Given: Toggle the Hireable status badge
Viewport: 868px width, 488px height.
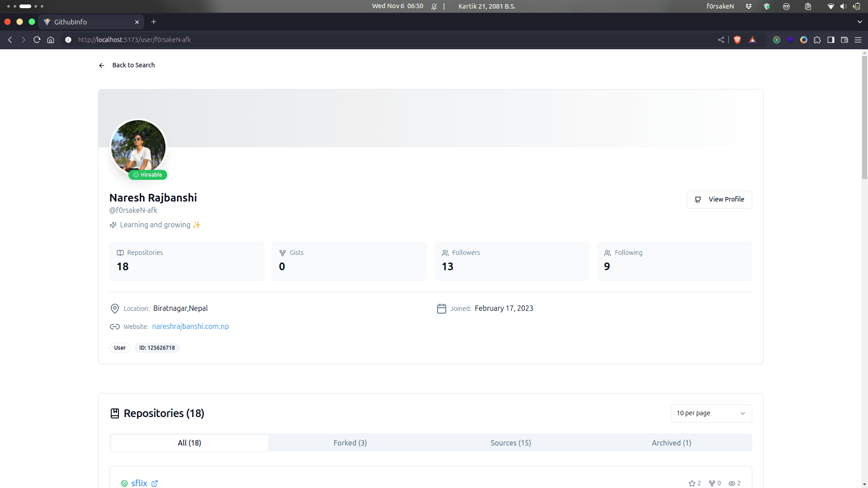Looking at the screenshot, I should [x=148, y=174].
